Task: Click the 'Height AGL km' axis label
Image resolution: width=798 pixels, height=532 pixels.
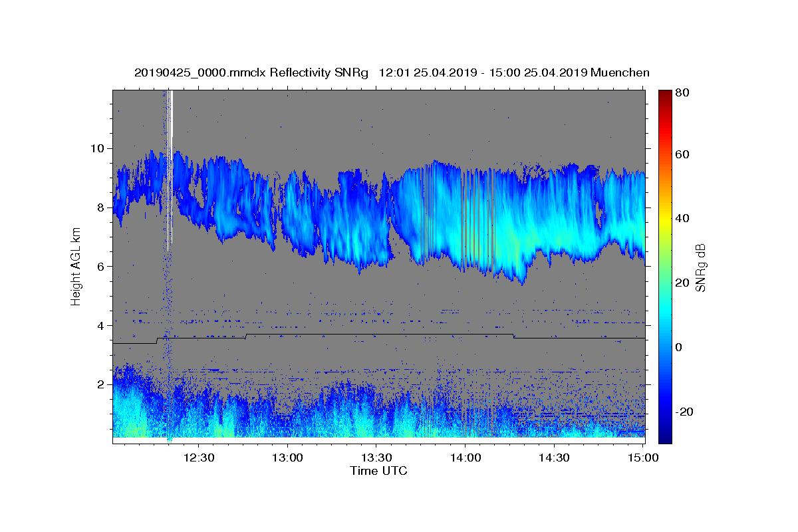Action: [x=76, y=266]
